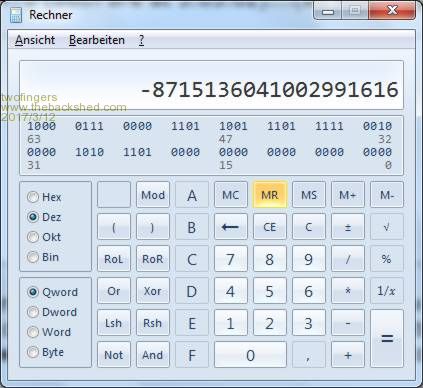
Task: Click the hex digit C key
Action: click(x=192, y=259)
